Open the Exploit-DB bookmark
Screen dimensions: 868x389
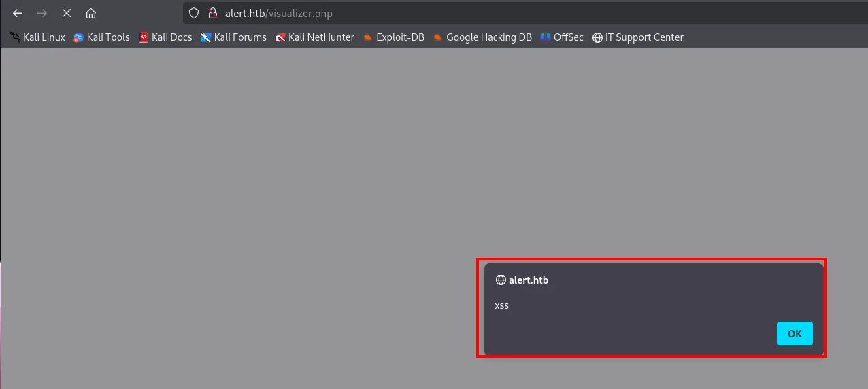click(393, 37)
